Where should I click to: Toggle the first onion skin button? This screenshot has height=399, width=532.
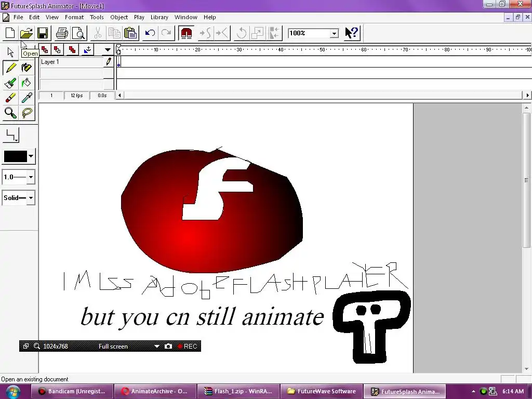coord(45,50)
